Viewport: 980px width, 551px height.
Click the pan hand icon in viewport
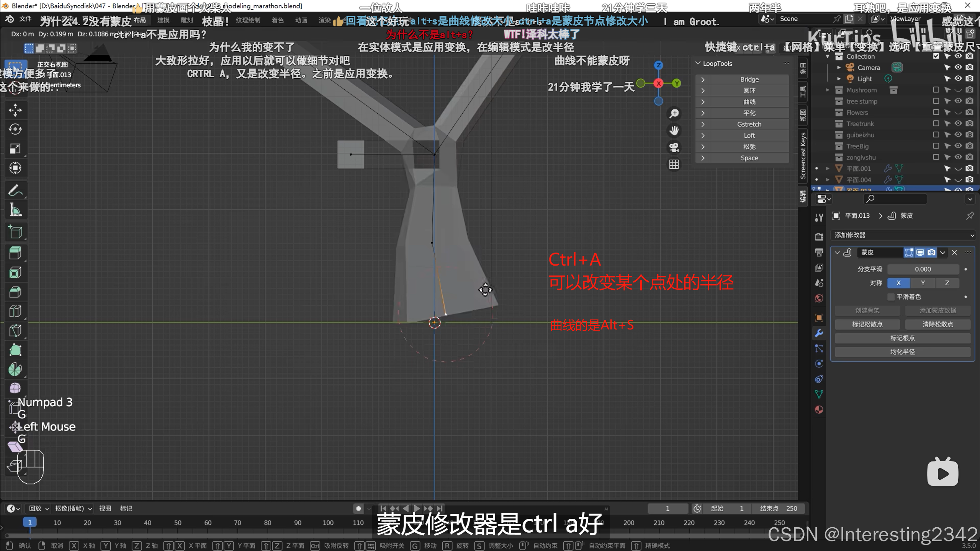674,130
